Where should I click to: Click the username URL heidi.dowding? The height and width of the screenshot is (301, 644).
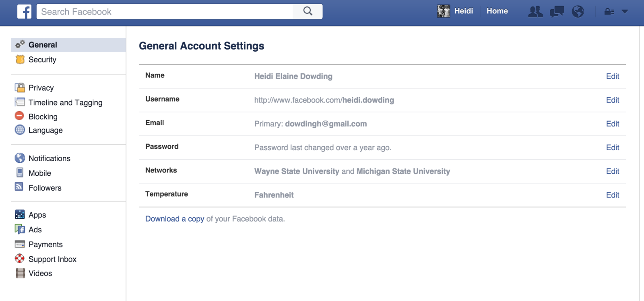click(324, 100)
